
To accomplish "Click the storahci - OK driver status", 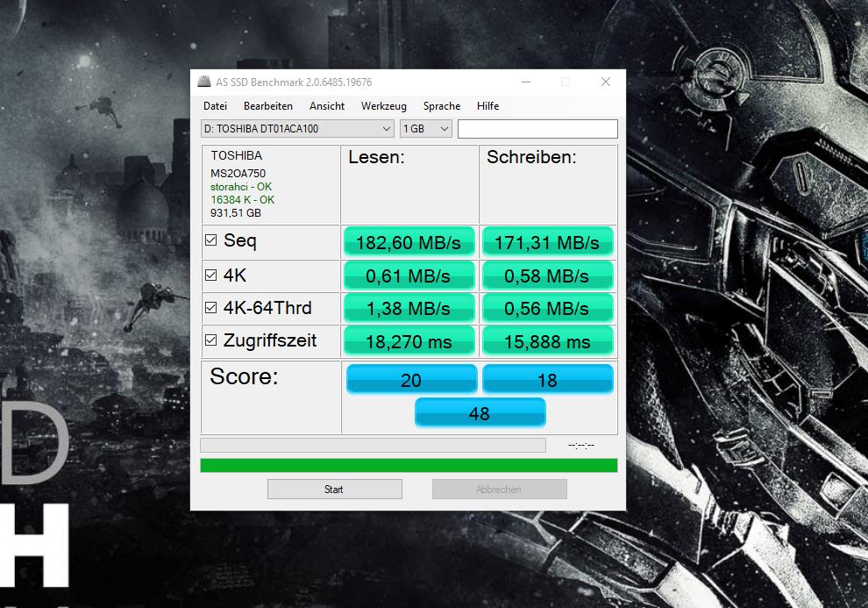I will point(241,187).
